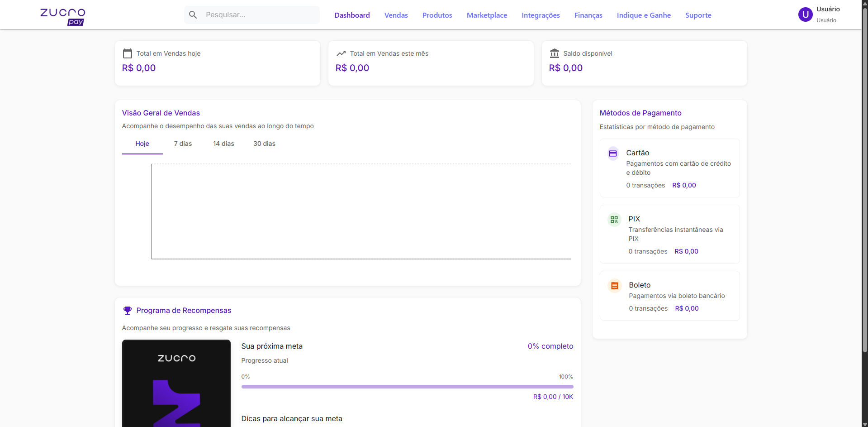Viewport: 868px width, 427px height.
Task: Click the trending chart icon on Total em Vendas este mês
Action: pos(342,53)
